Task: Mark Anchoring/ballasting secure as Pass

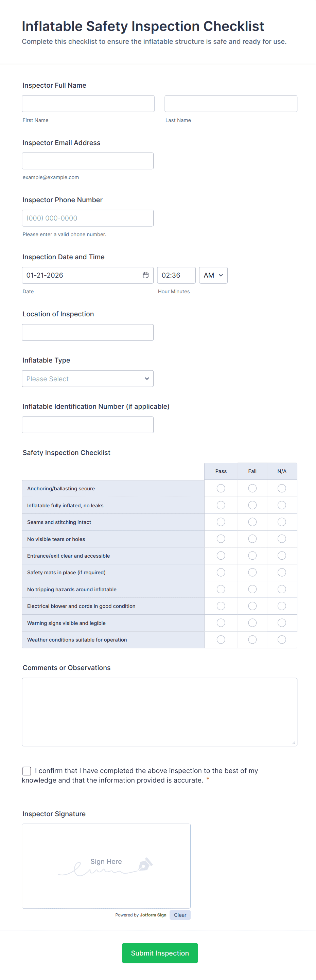Action: point(221,488)
